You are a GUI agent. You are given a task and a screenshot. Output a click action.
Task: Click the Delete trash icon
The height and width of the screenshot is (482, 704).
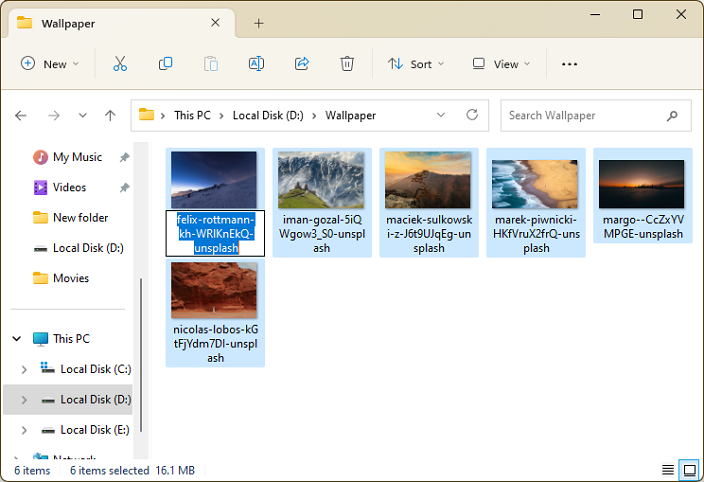tap(347, 64)
